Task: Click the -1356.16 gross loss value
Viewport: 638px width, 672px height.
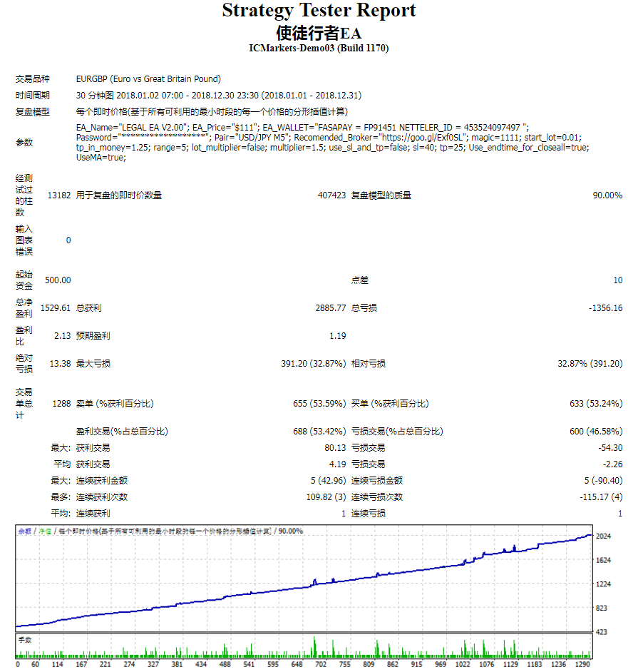Action: click(x=605, y=308)
